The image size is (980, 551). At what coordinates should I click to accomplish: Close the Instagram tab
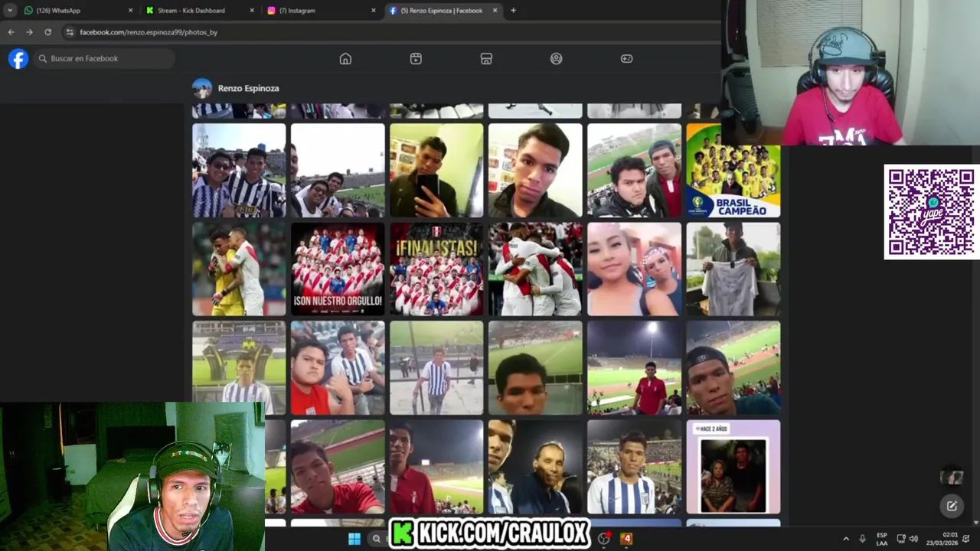[x=374, y=11]
